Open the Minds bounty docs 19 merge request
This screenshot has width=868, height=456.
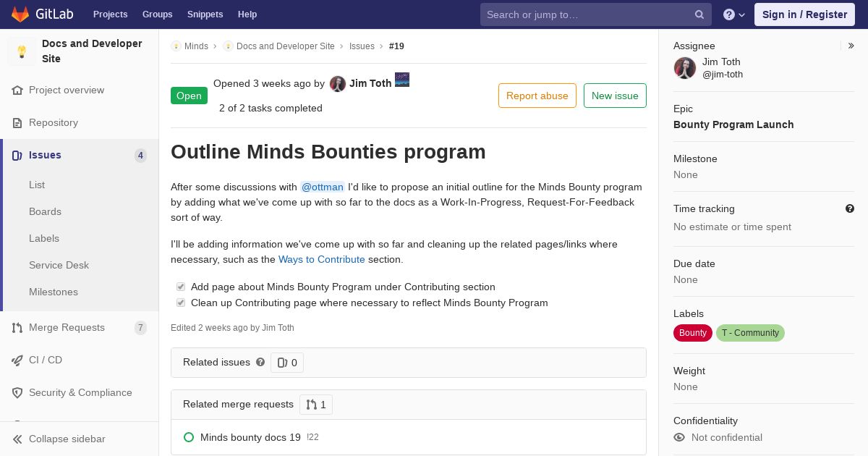pos(250,437)
